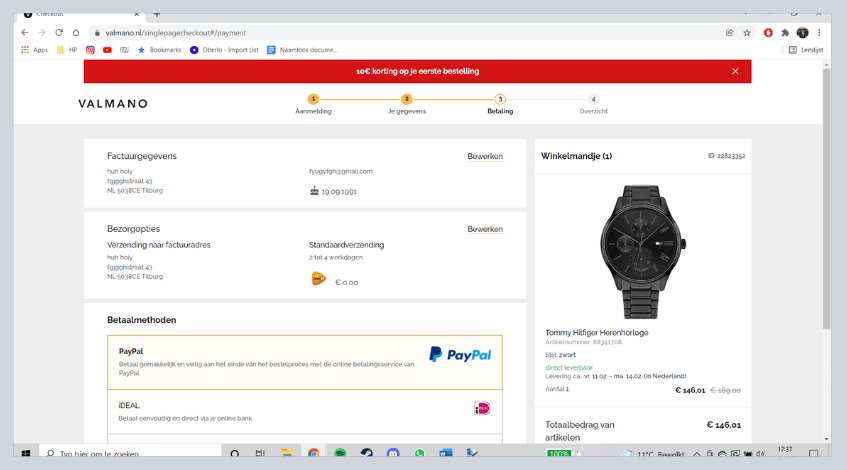Open the Leeslijst reading list

pyautogui.click(x=806, y=50)
